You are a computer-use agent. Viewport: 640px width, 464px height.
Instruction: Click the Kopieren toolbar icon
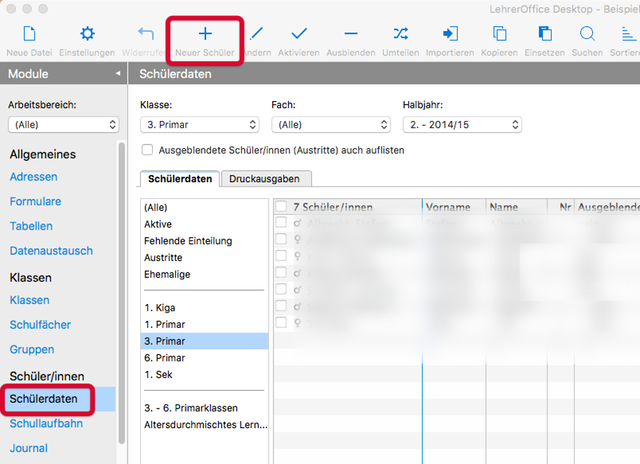[x=499, y=36]
